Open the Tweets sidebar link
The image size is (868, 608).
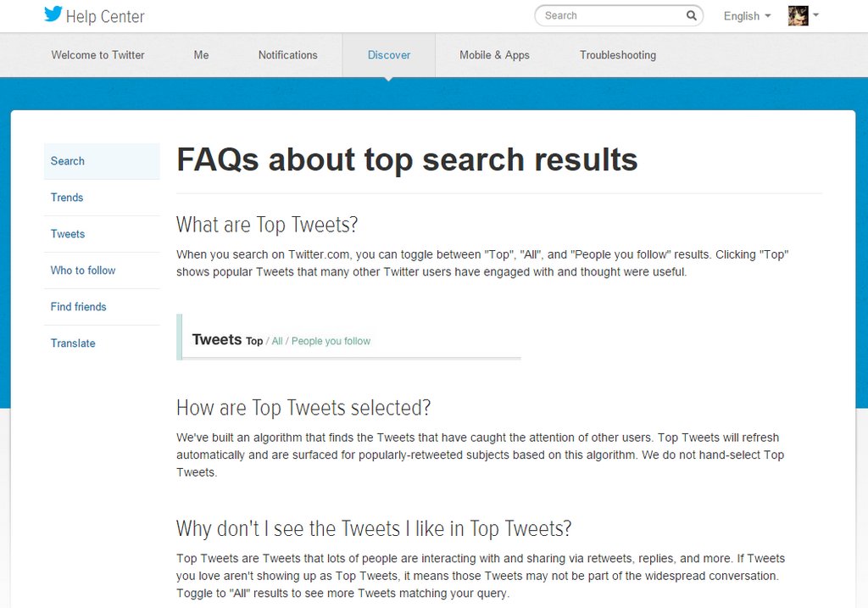[x=102, y=234]
